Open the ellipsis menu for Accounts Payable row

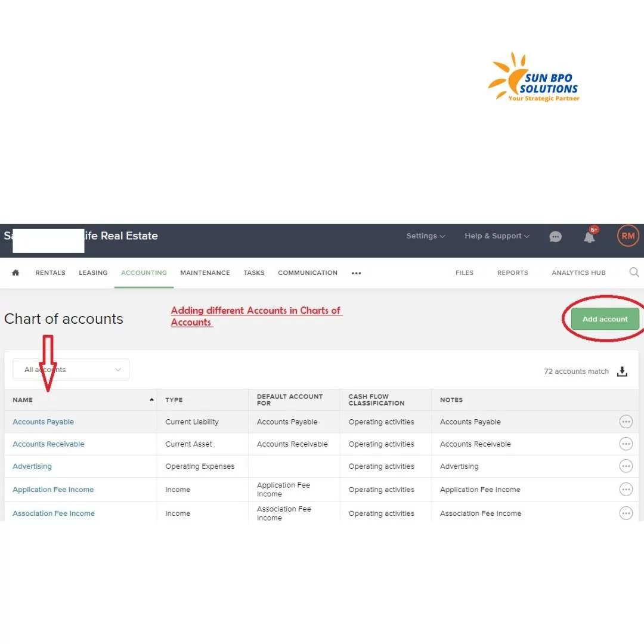click(626, 422)
